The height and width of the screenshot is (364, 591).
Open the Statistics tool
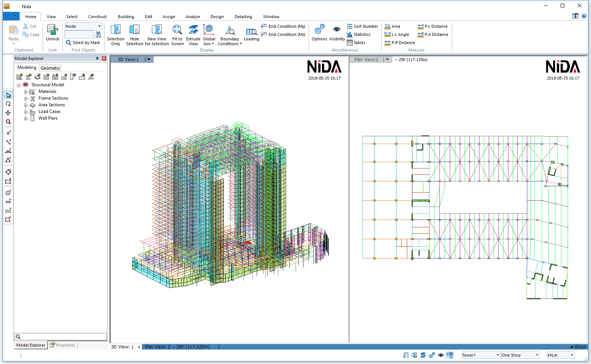pyautogui.click(x=359, y=34)
